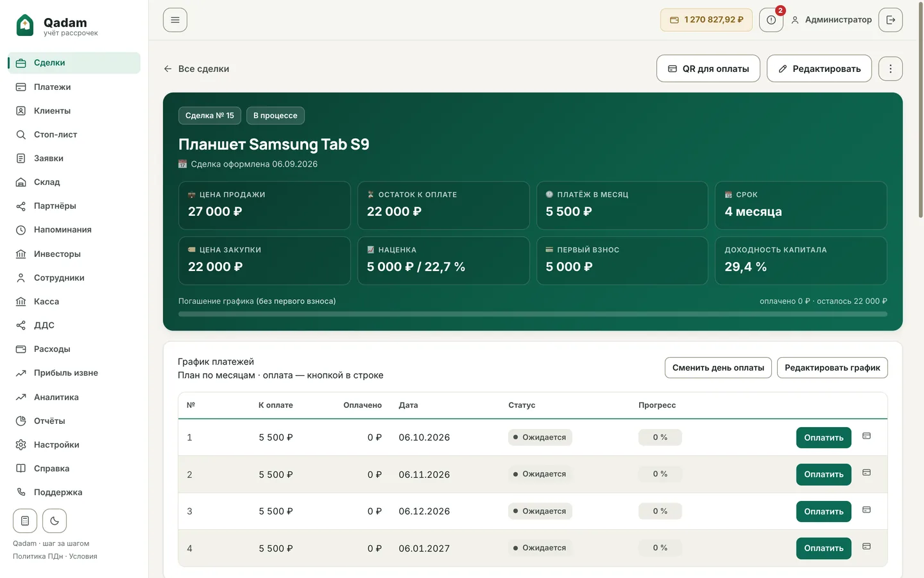
Task: Open the Аналитика menu item
Action: (74, 397)
